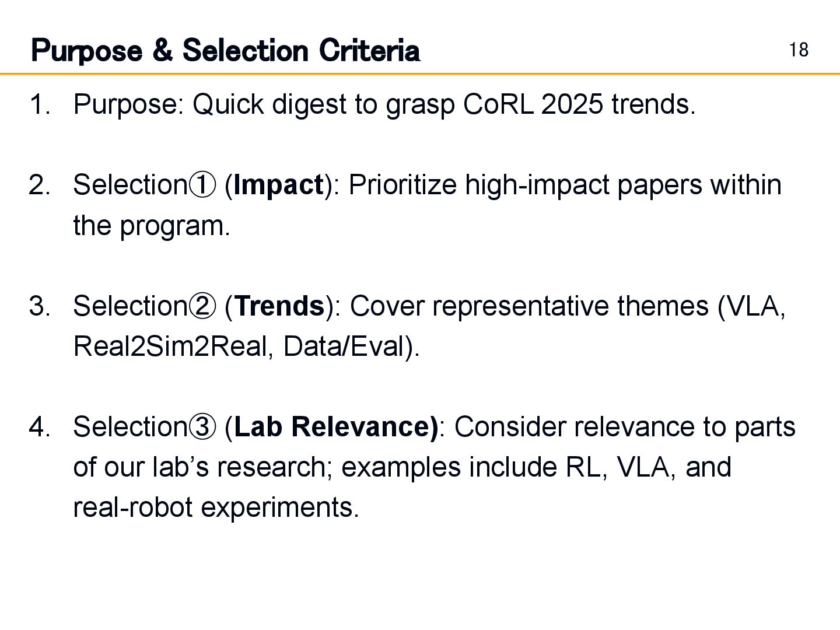Click the list number 3 marker
The height and width of the screenshot is (630, 840).
pos(40,306)
